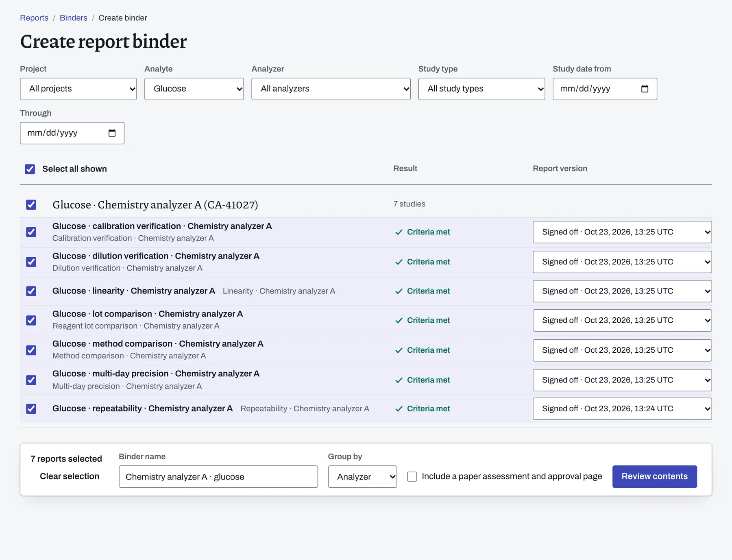Open calendar picker in Study date from
732x560 pixels.
(645, 89)
